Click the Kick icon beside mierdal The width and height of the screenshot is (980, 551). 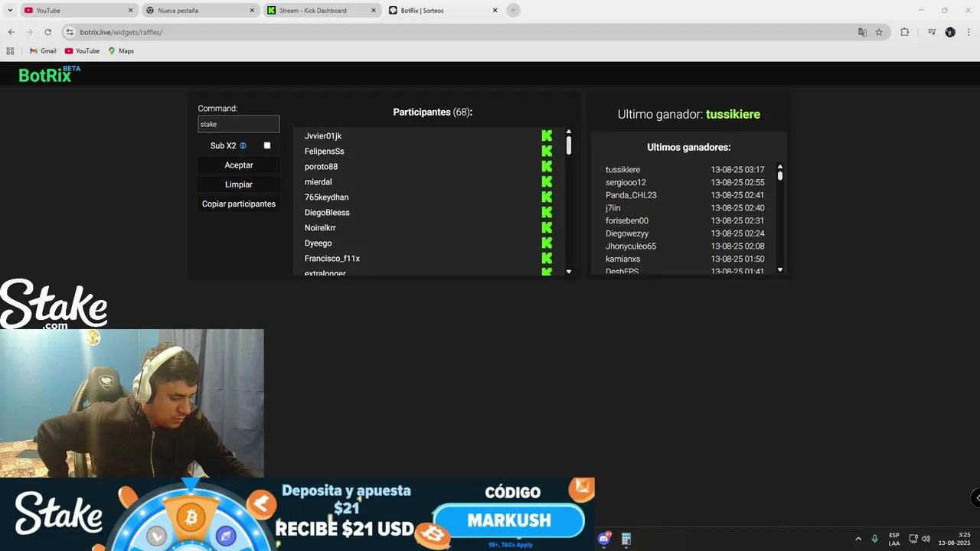547,181
